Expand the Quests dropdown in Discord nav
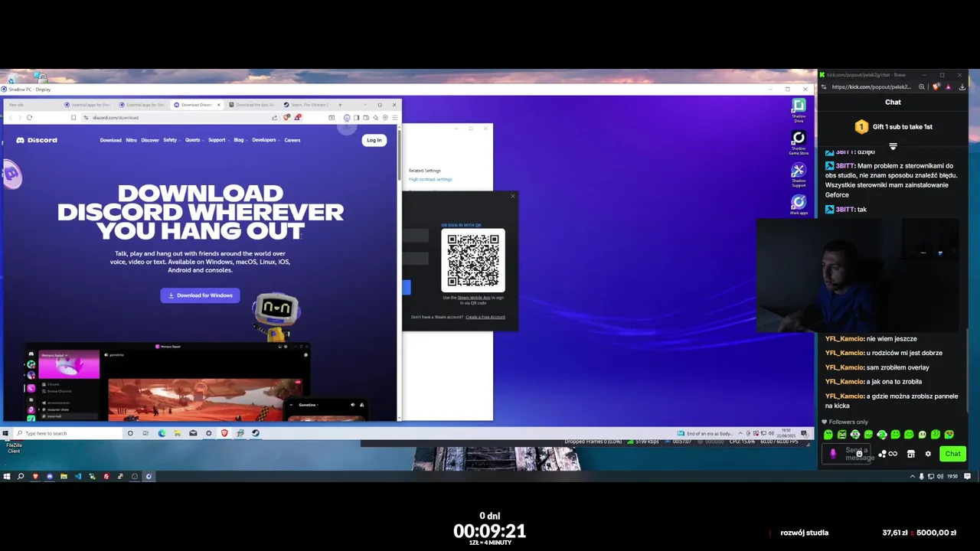980x551 pixels. tap(194, 140)
